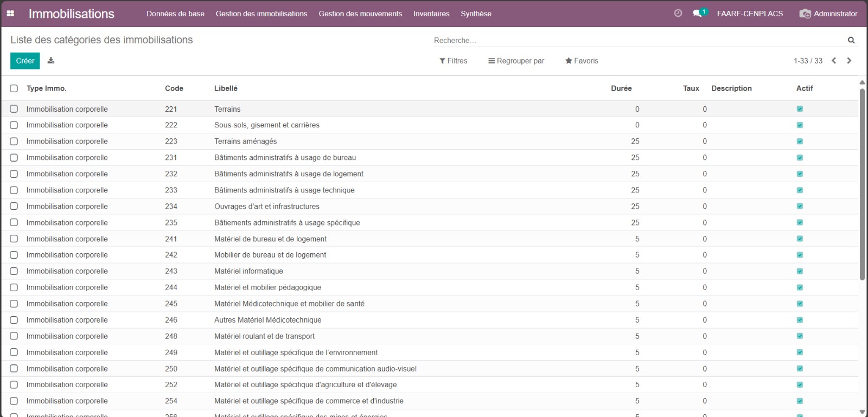This screenshot has width=868, height=417.
Task: Open the activities clock icon
Action: (678, 14)
